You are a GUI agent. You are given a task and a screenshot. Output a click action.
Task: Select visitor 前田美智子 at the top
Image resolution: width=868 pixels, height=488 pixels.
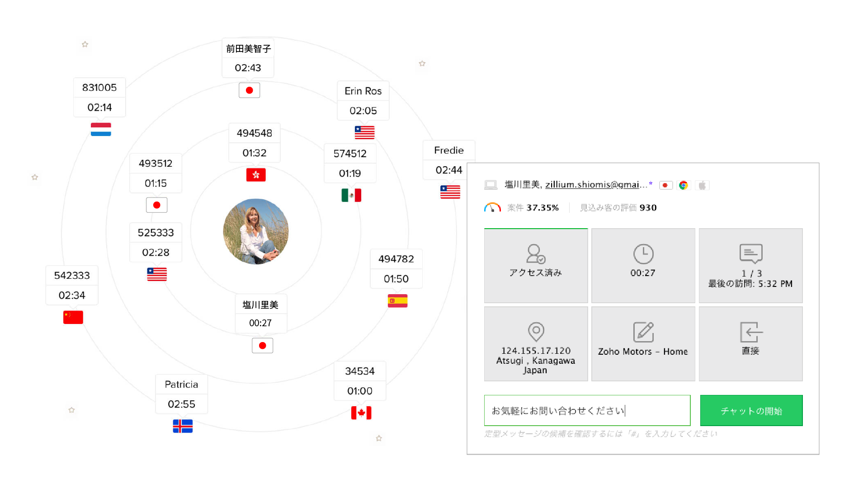coord(248,58)
